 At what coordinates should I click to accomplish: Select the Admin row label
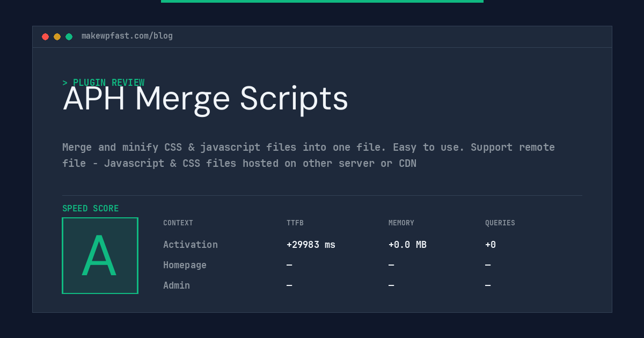click(177, 285)
